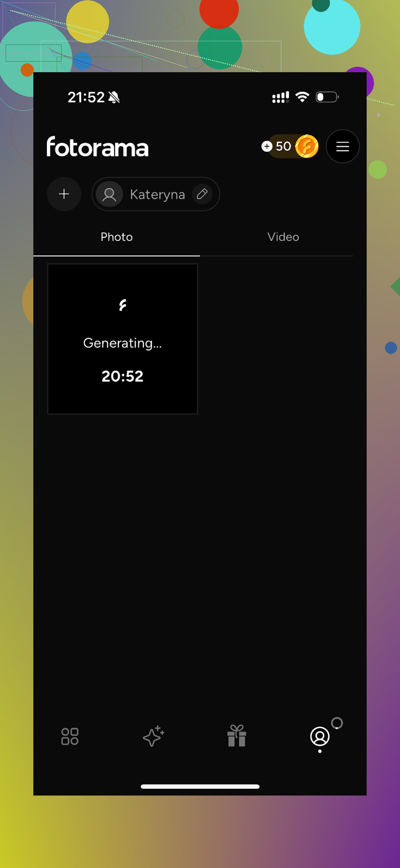Tap the muted bell icon in status bar

(x=114, y=97)
